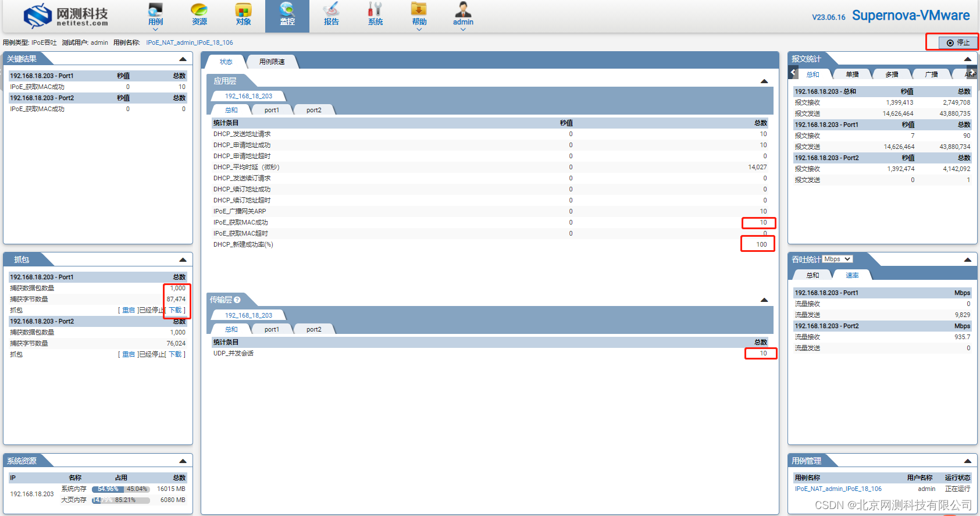Collapse the 抓包 panel

coord(183,259)
